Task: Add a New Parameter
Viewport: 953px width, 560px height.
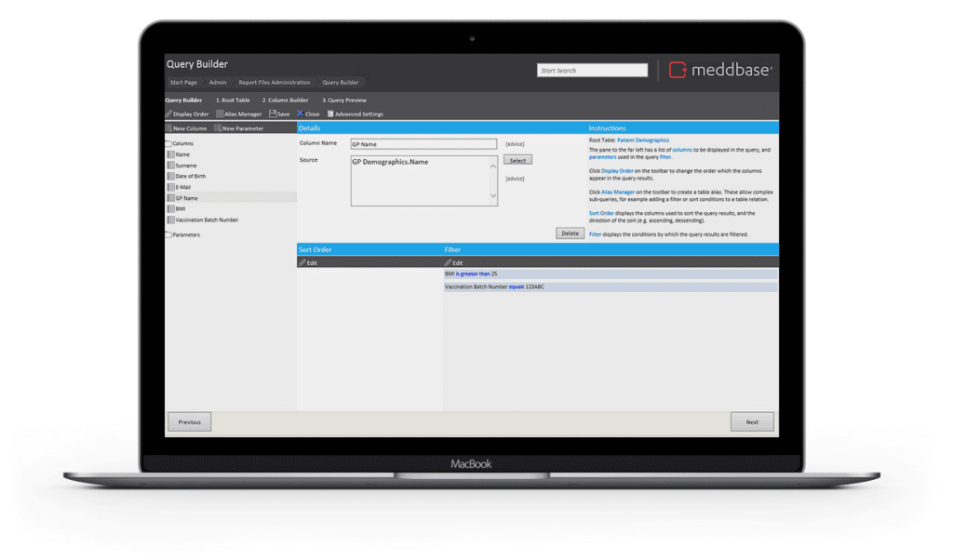Action: tap(239, 128)
